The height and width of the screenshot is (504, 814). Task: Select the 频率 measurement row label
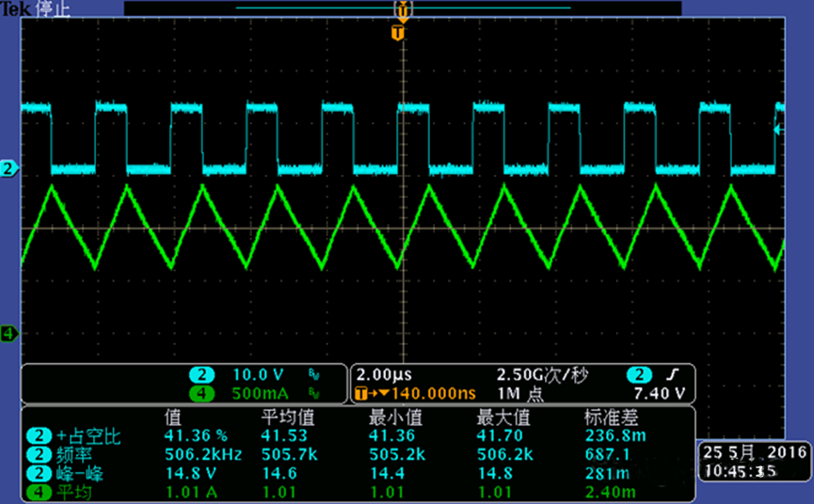pyautogui.click(x=76, y=455)
